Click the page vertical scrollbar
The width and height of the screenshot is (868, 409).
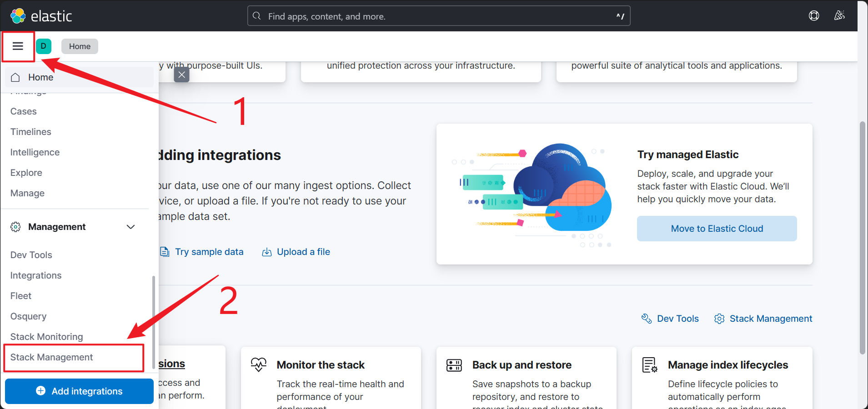pos(862,236)
